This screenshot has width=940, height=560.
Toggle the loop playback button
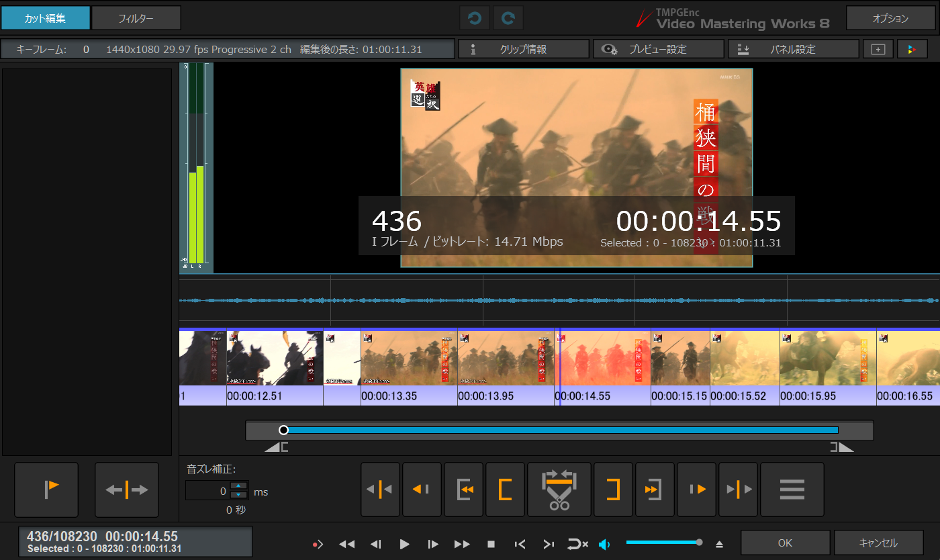click(x=577, y=544)
